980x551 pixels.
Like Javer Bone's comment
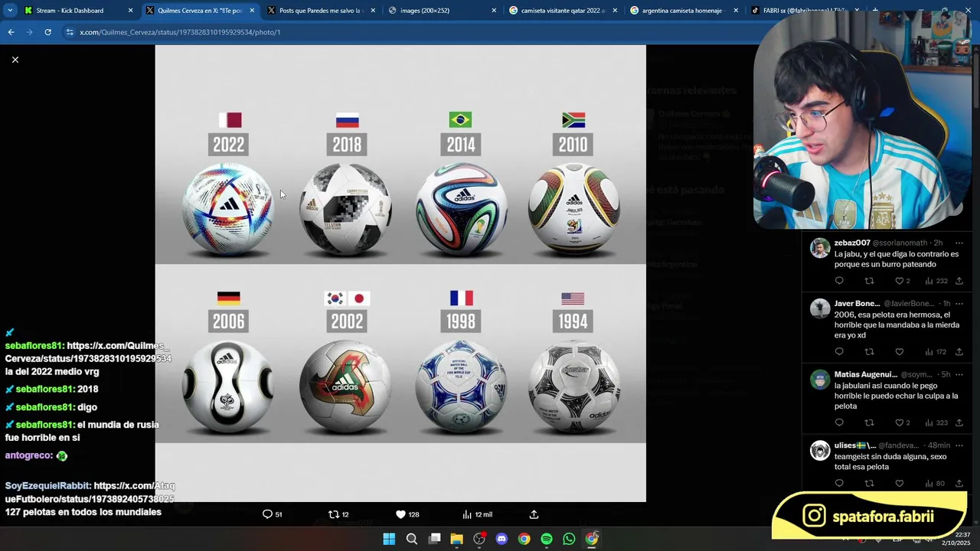[x=900, y=352]
